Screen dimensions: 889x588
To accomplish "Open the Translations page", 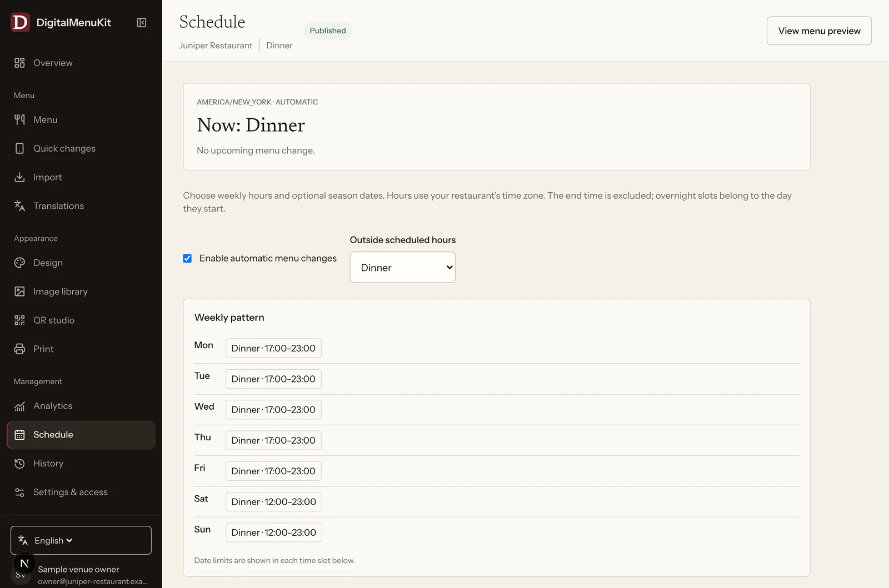I will coord(81,206).
